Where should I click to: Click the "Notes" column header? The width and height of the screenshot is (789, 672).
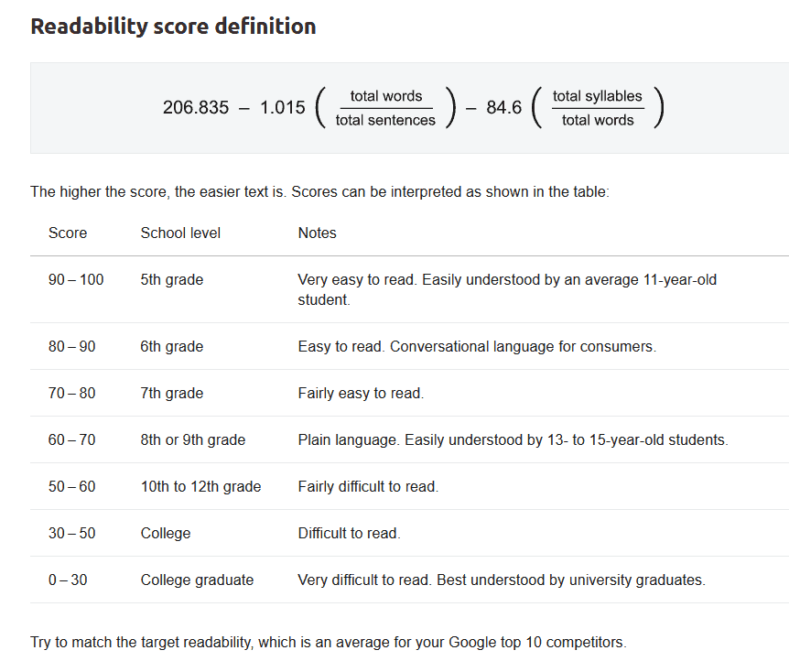(317, 233)
